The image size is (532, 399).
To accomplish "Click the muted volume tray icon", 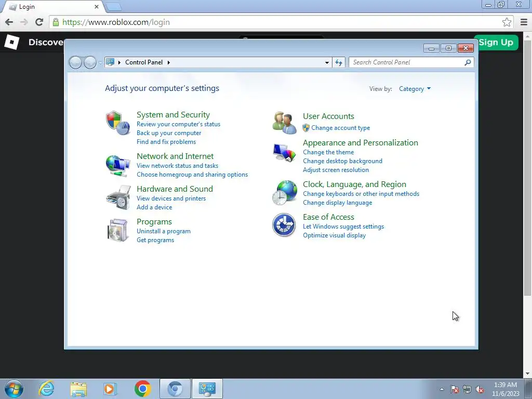I will pyautogui.click(x=480, y=390).
